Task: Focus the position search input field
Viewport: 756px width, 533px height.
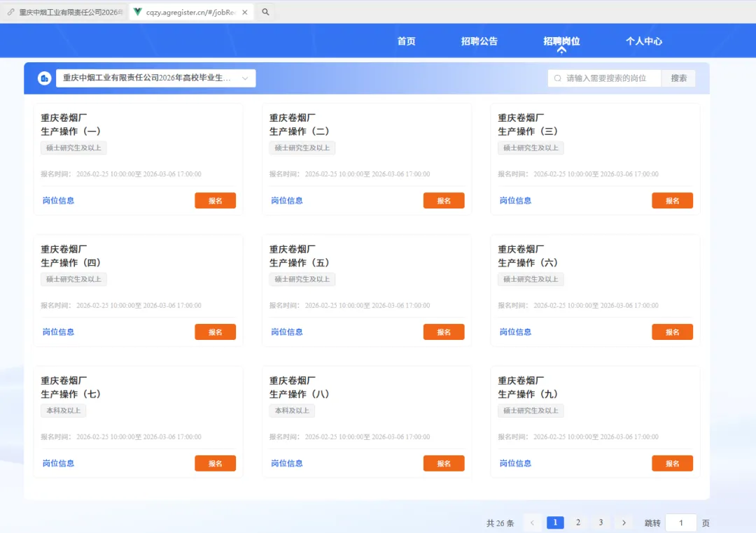Action: [x=605, y=78]
